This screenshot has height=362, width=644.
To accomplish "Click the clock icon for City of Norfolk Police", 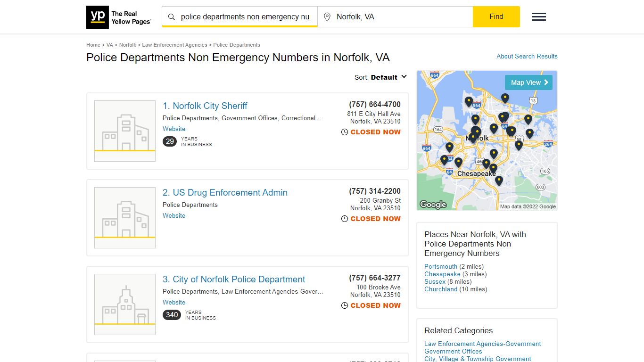I will pos(345,305).
